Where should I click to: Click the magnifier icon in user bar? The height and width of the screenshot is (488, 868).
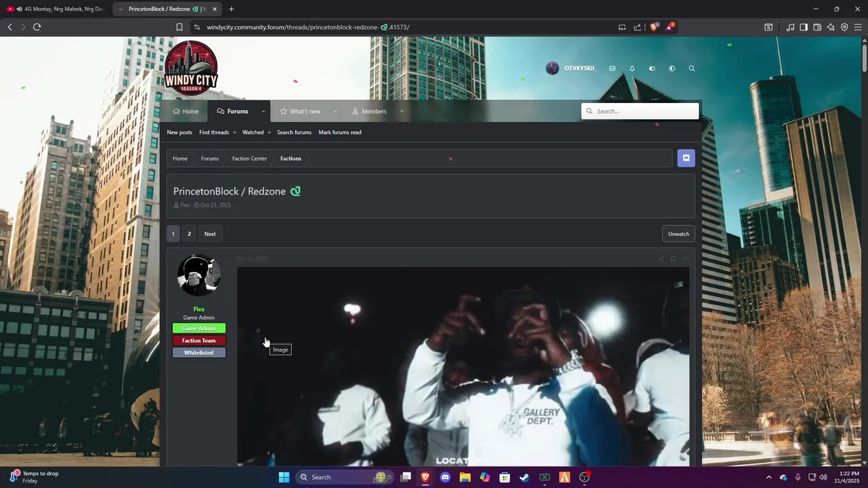tap(692, 68)
